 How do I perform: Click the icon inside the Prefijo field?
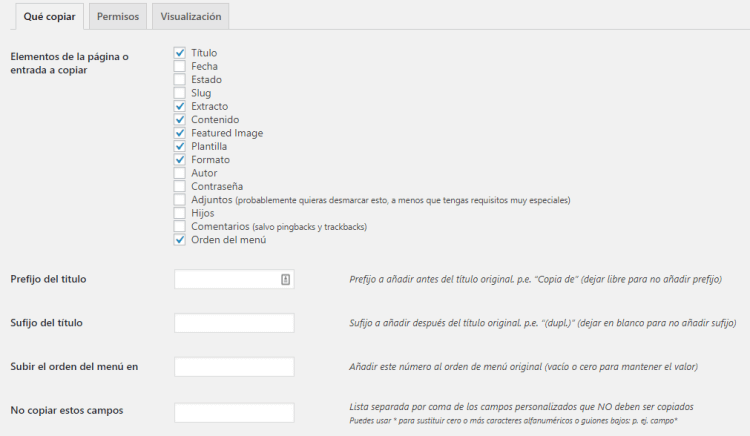point(285,280)
